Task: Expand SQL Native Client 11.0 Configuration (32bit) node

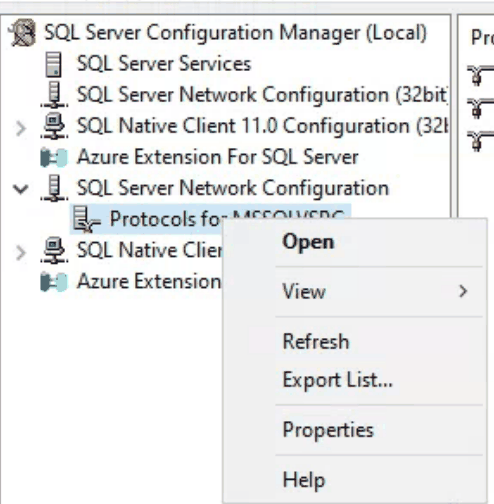Action: pos(21,129)
